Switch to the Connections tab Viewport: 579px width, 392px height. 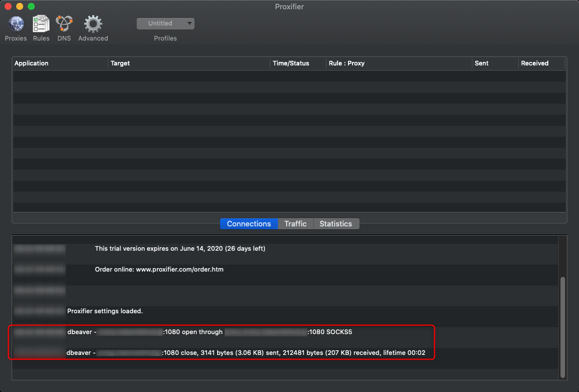248,224
